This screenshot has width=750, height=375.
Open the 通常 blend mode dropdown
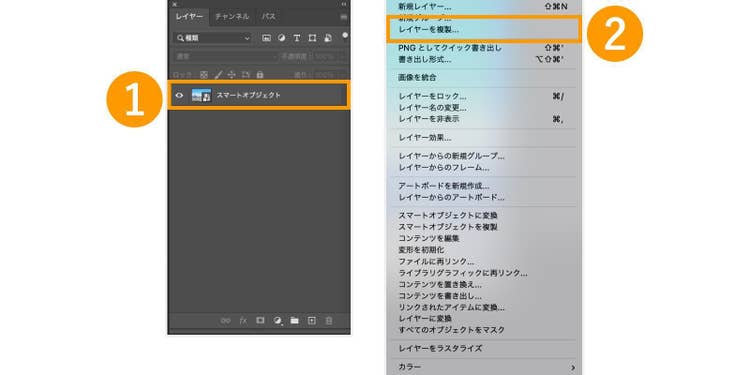tap(226, 56)
